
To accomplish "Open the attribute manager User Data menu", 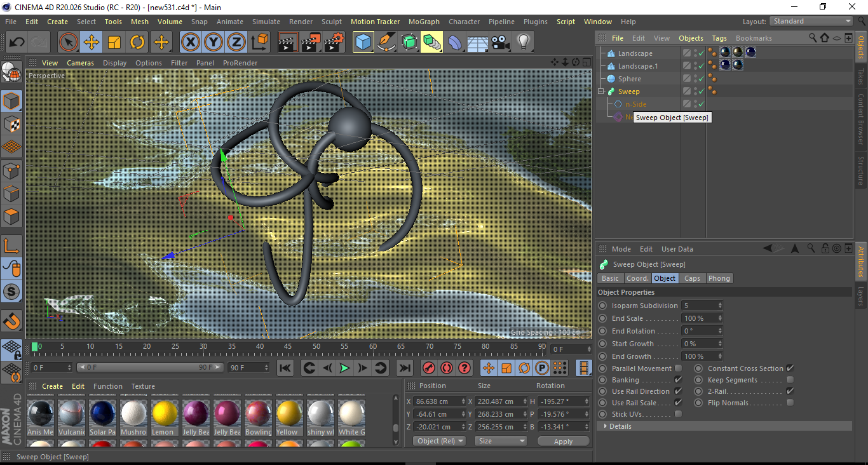I will click(677, 249).
